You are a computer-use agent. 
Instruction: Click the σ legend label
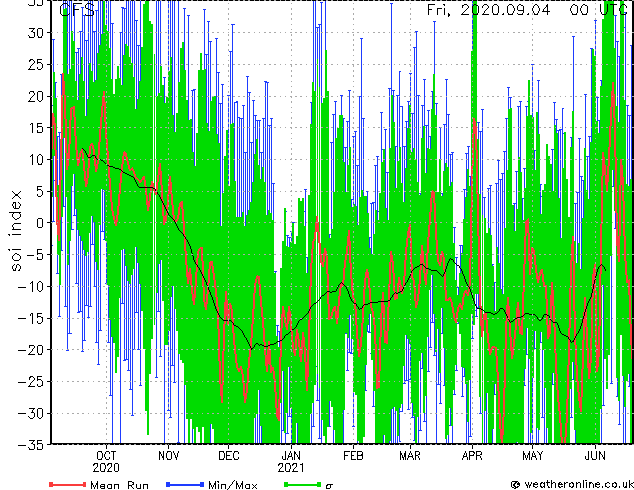(329, 486)
